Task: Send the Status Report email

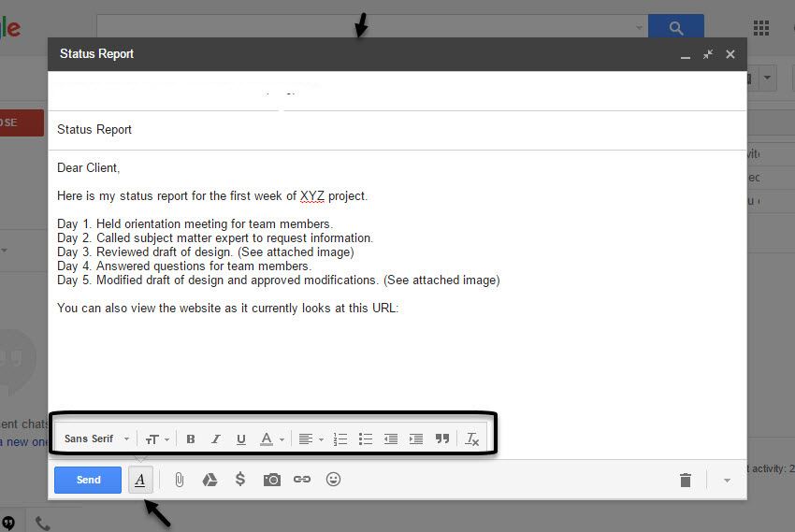Action: pos(88,480)
